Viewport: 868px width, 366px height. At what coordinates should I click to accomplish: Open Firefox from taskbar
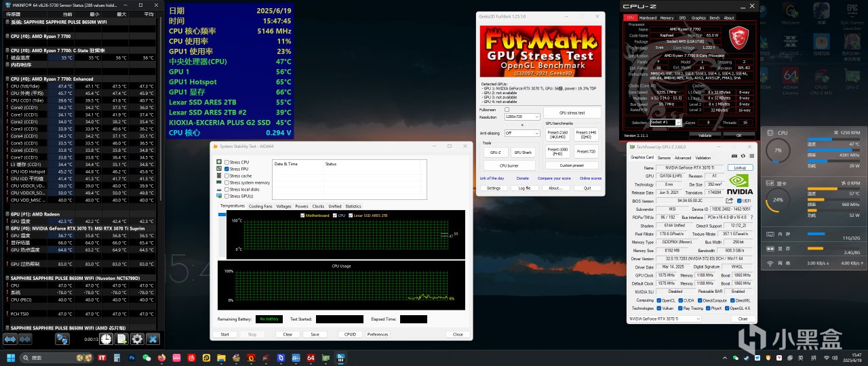[161, 357]
